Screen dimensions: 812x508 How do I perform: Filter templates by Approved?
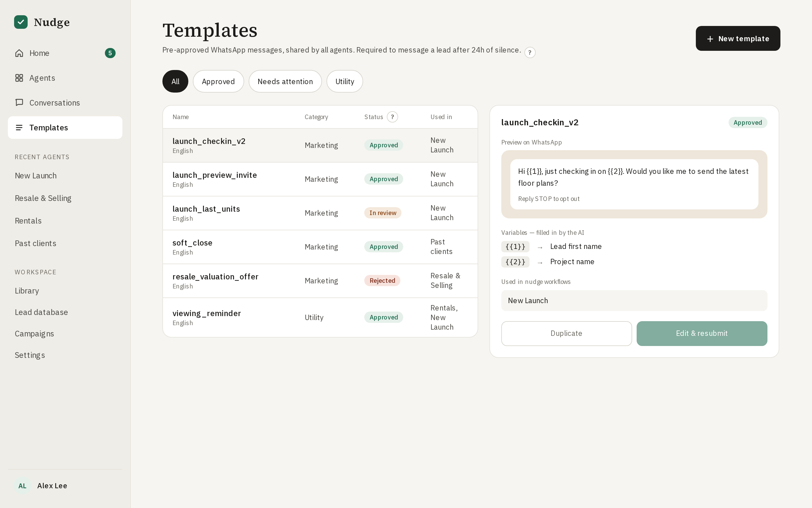click(218, 81)
